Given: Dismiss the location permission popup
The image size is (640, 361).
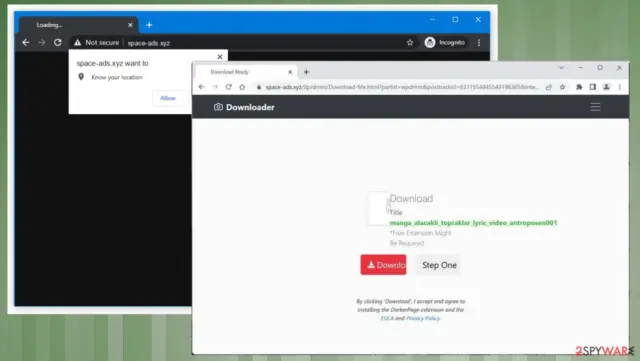Looking at the screenshot, I should 220,57.
